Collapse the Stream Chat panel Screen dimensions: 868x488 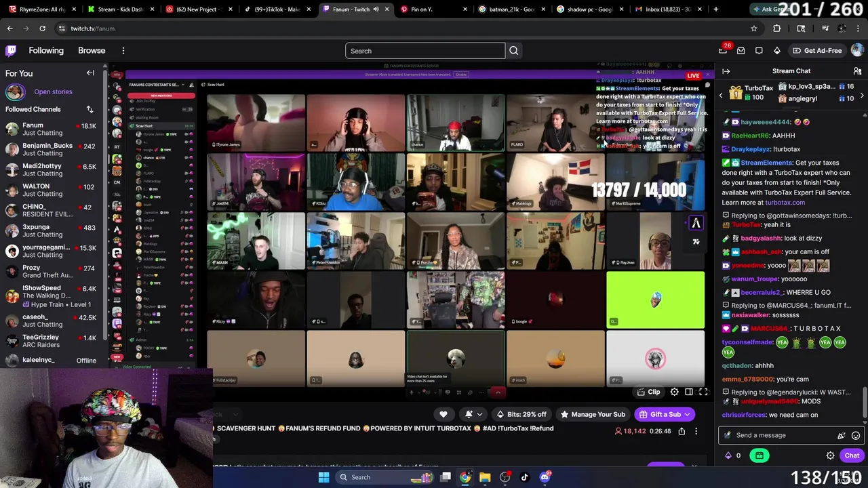[x=726, y=71]
